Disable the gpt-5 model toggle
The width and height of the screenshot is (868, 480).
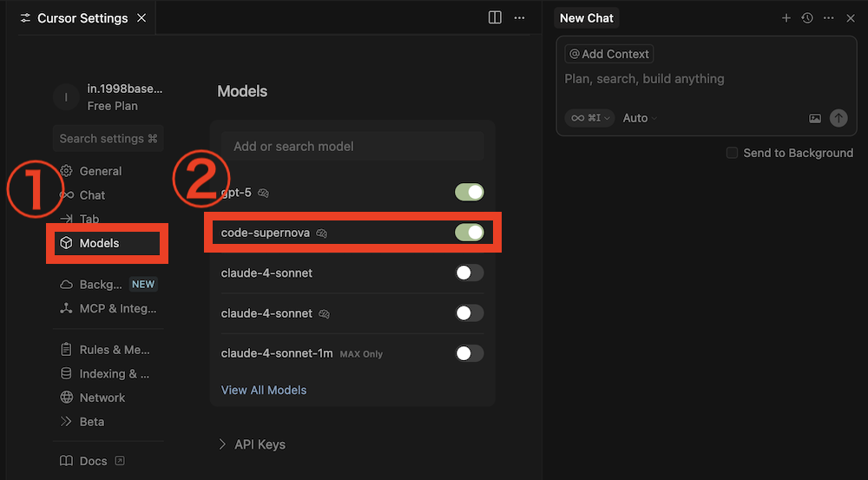470,192
